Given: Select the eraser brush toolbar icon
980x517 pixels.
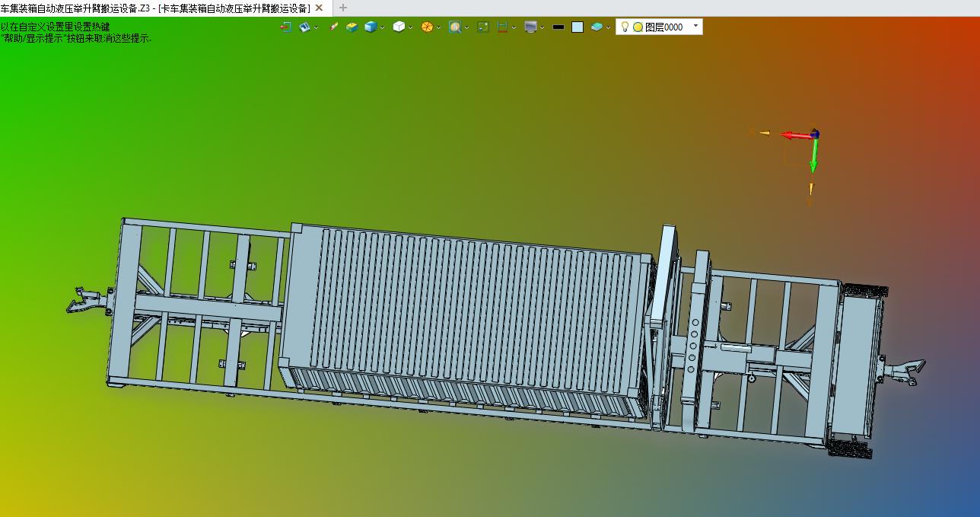Looking at the screenshot, I should coord(333,27).
